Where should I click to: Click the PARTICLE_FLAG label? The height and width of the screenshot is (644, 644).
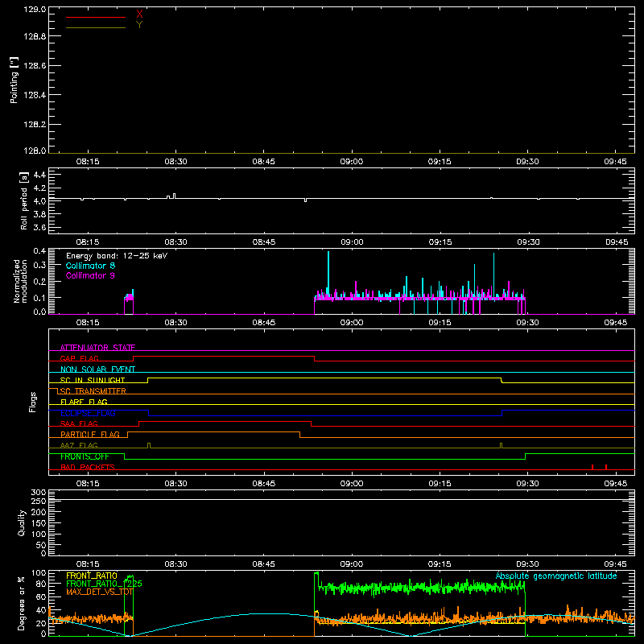pos(90,435)
